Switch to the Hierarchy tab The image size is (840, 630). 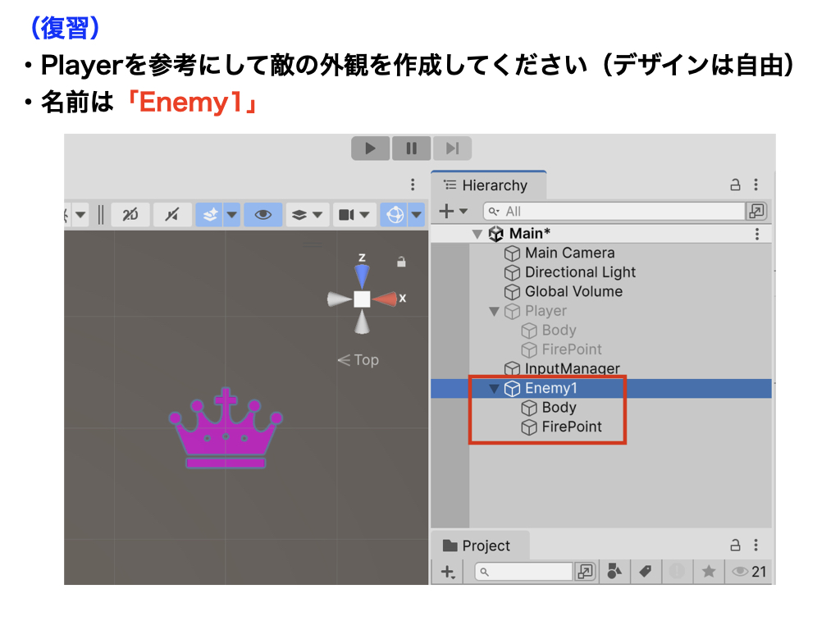click(487, 185)
